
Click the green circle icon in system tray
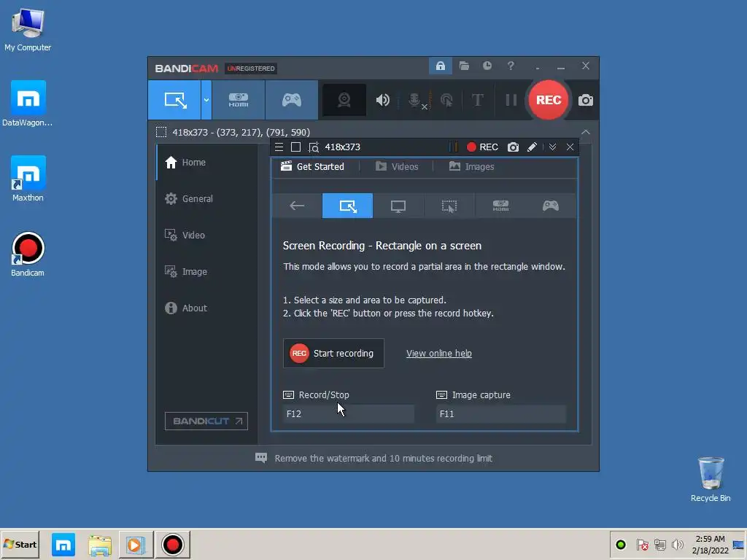click(x=621, y=544)
